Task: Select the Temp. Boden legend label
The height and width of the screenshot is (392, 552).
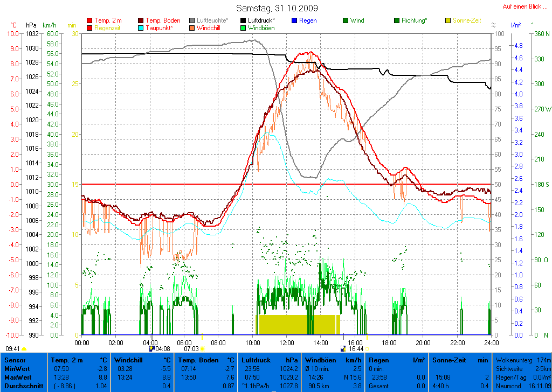Action: pos(163,20)
